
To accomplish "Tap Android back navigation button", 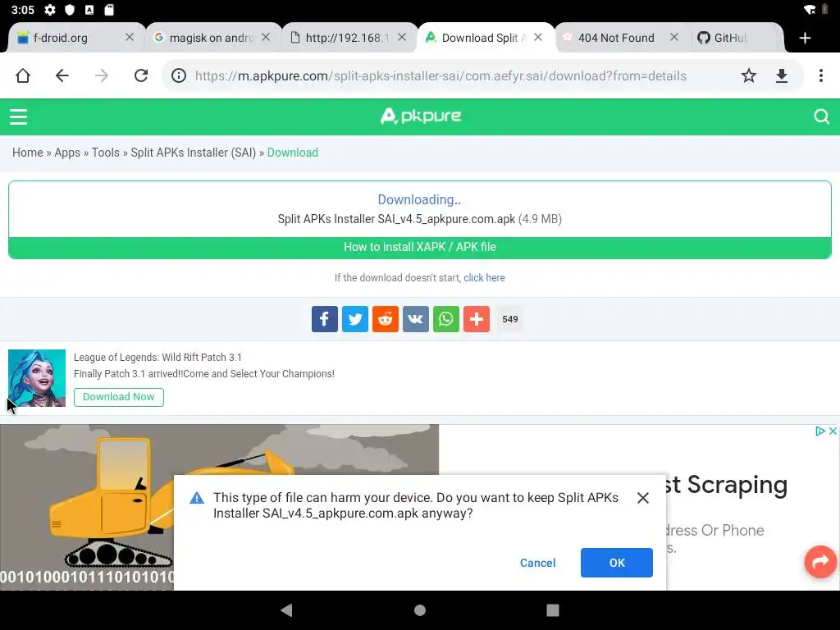I will tap(286, 609).
